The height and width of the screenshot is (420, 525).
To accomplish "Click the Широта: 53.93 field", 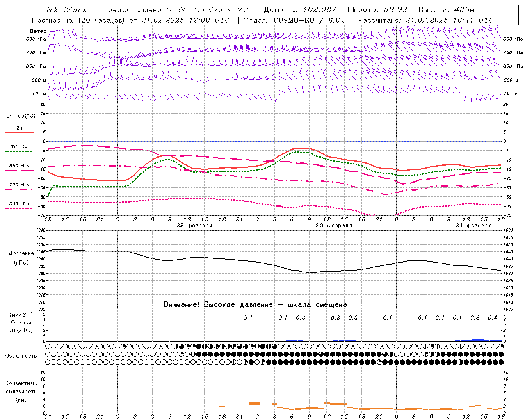I will (x=378, y=10).
